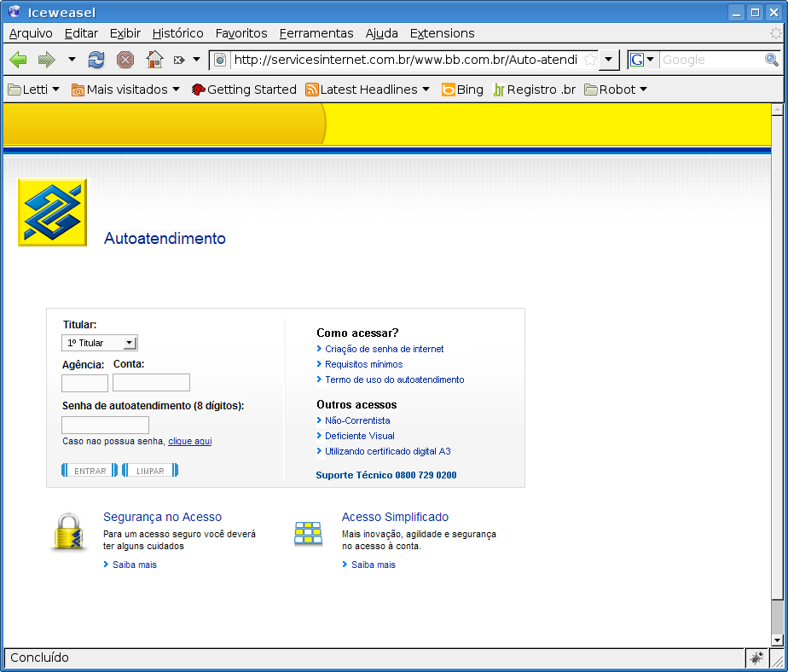Open the Segurança no Acesso heading link
The width and height of the screenshot is (788, 672).
coord(162,517)
